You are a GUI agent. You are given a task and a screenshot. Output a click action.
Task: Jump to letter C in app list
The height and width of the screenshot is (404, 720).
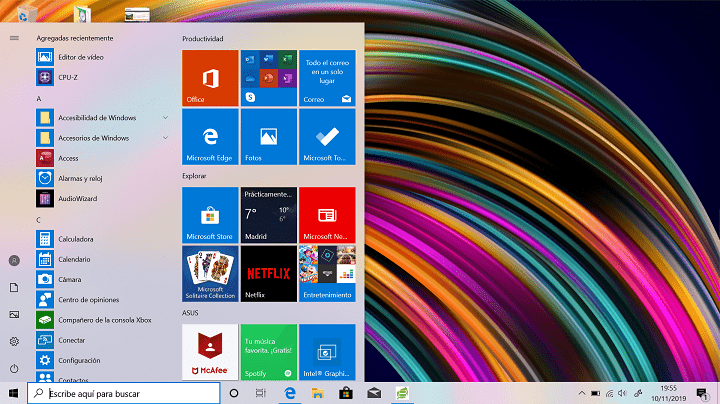(39, 220)
